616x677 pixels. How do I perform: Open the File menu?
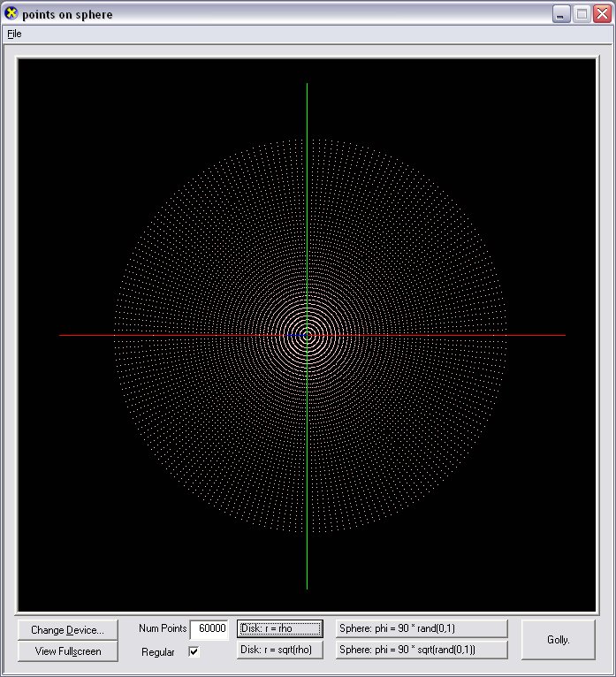click(x=14, y=34)
